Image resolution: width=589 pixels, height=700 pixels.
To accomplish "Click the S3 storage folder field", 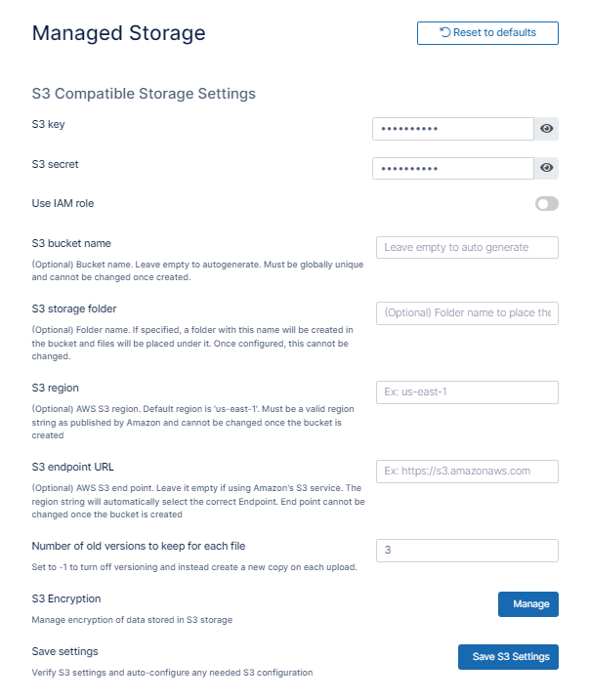I will 467,312.
